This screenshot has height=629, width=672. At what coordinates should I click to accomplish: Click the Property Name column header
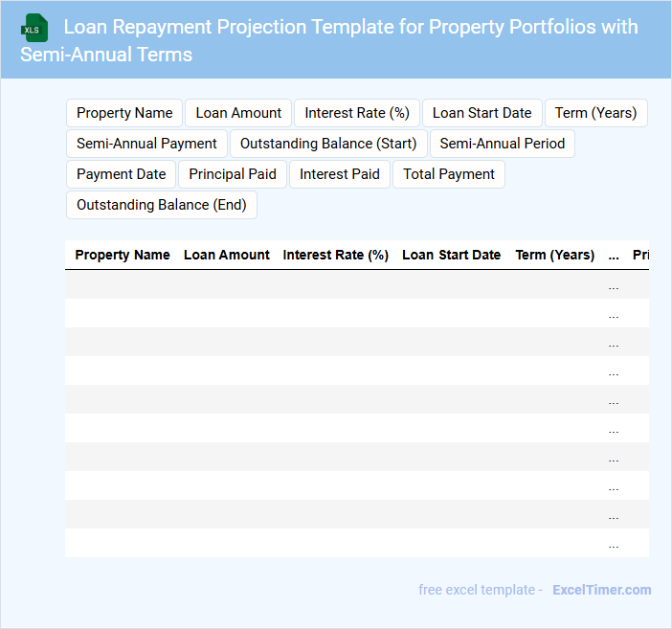point(123,255)
